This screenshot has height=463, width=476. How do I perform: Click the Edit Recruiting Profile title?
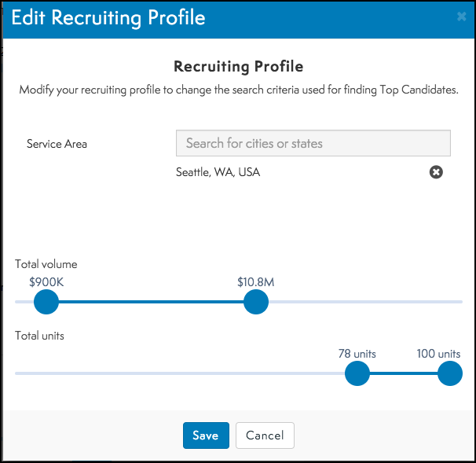pyautogui.click(x=108, y=17)
